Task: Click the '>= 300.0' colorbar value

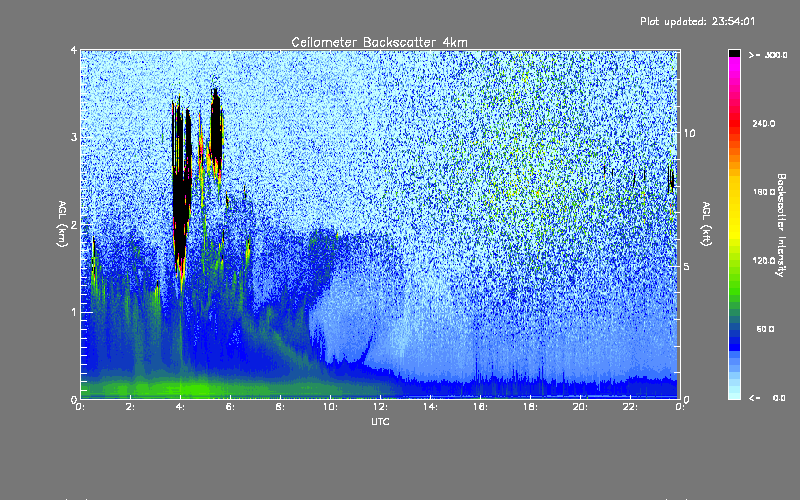Action: [768, 55]
